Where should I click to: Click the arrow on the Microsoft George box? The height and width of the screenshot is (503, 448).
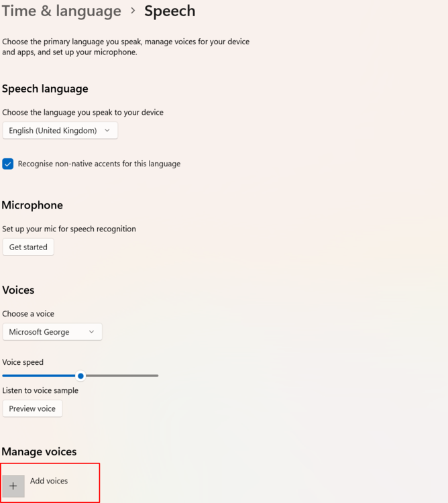[92, 332]
